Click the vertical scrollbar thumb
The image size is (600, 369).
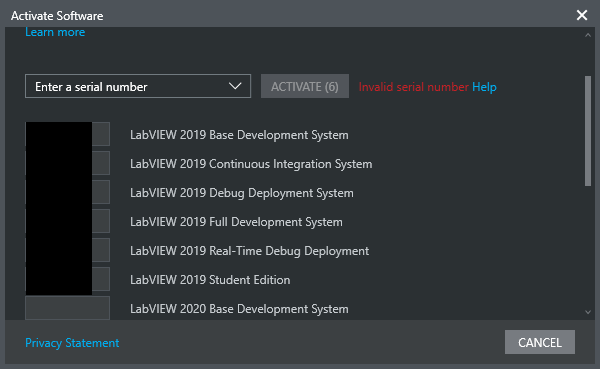point(588,131)
